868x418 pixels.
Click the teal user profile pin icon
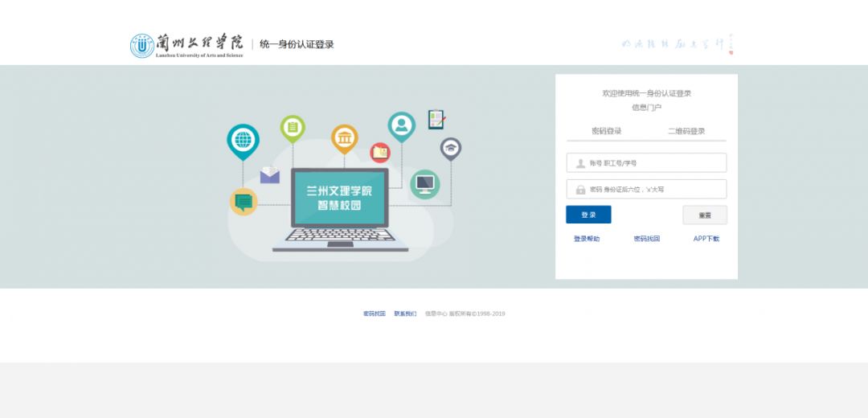pyautogui.click(x=401, y=125)
